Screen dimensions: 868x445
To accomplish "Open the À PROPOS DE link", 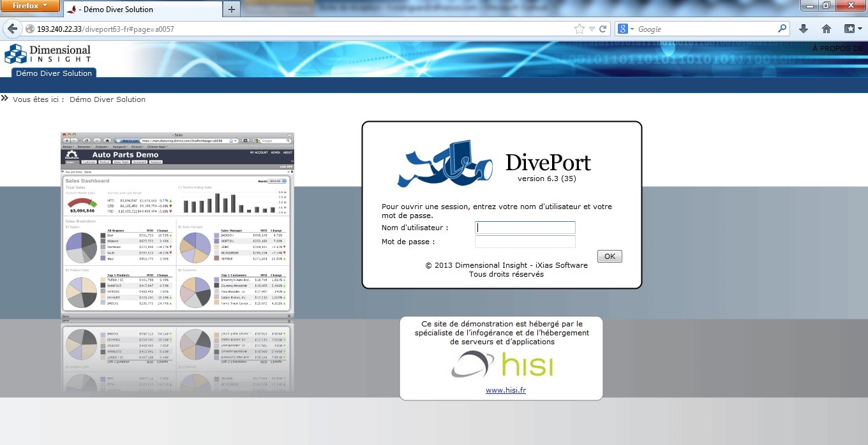I will (x=837, y=48).
